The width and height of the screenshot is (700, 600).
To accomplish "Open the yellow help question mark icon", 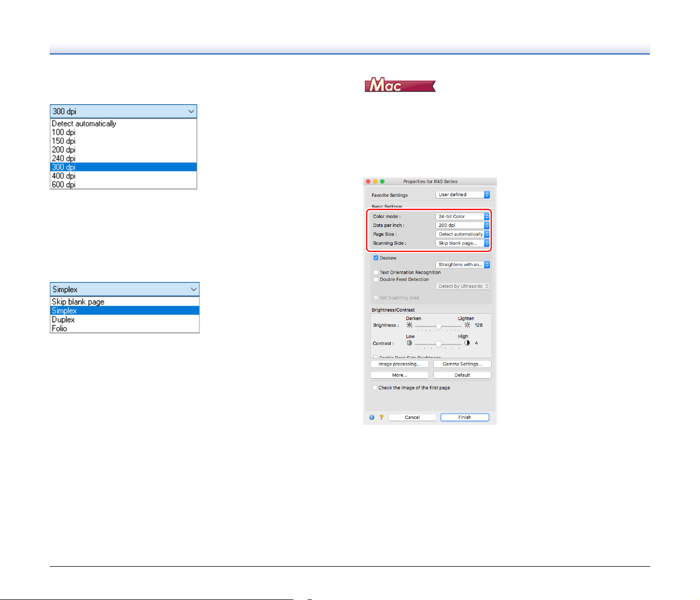I will (x=381, y=417).
